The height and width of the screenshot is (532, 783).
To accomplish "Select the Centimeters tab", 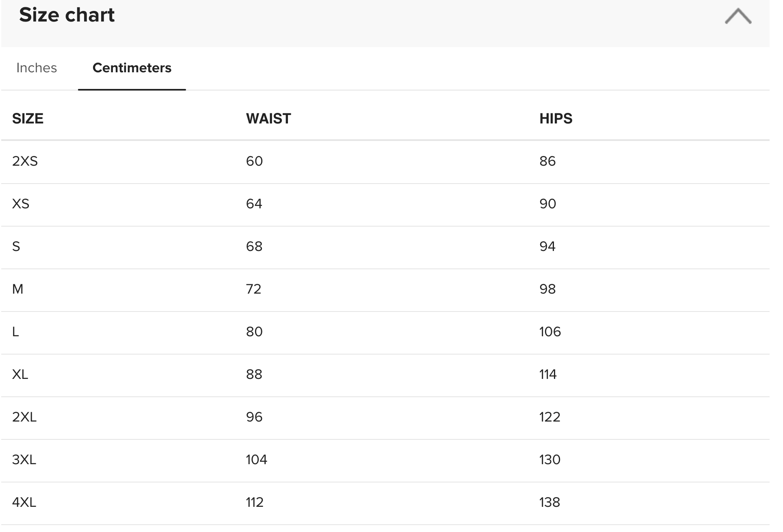I will click(132, 68).
